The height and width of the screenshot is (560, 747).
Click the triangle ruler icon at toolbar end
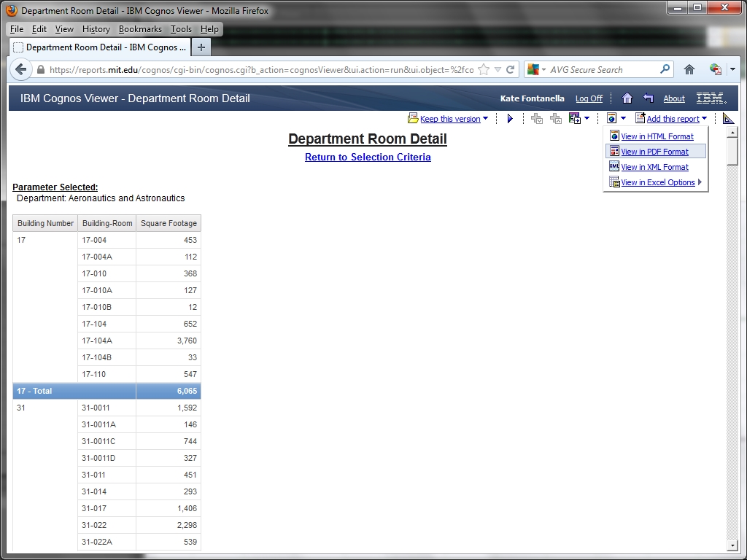[728, 119]
